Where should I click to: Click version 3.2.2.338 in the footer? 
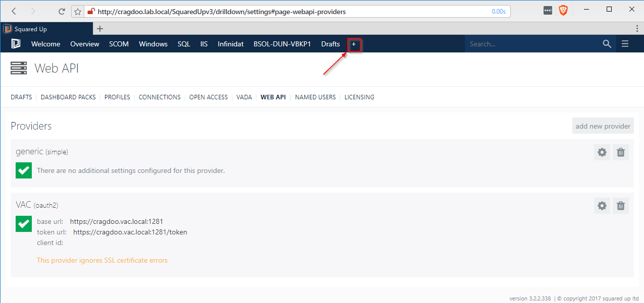point(530,298)
